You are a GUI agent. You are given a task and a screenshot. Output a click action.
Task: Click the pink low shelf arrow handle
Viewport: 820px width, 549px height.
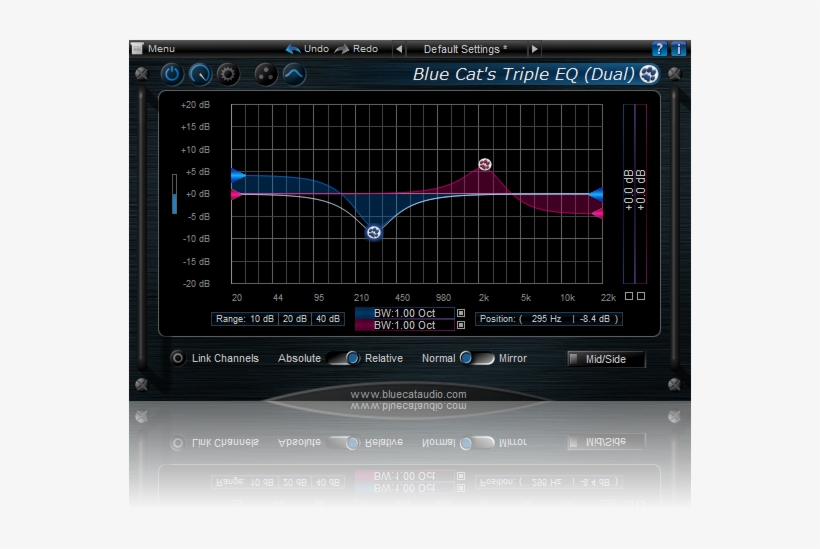pos(236,195)
